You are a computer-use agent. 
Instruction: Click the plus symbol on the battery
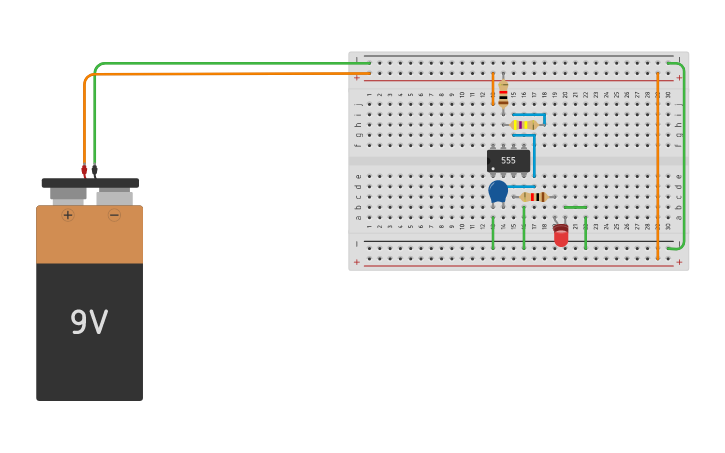(68, 215)
